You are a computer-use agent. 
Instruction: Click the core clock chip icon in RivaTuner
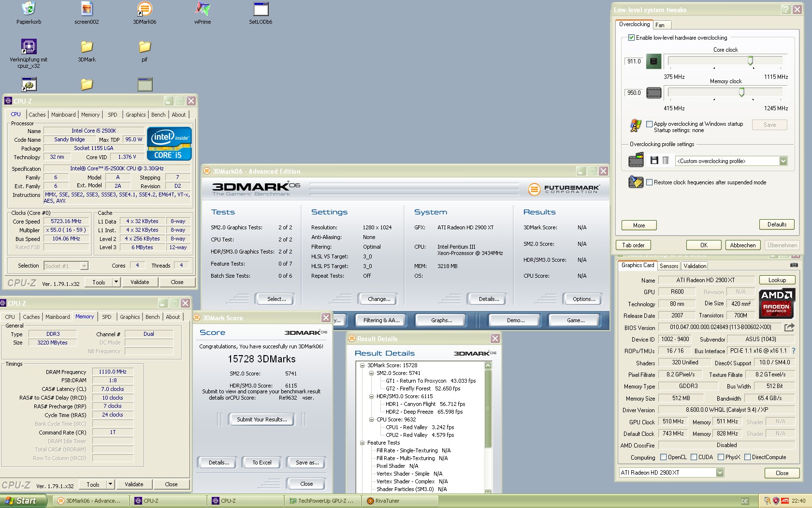click(653, 61)
